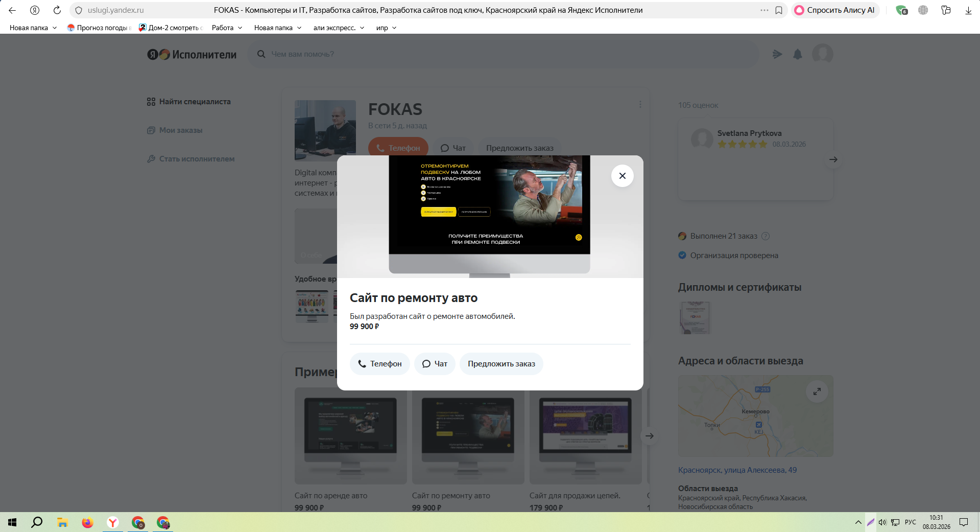Show hidden system tray icons

tap(858, 522)
